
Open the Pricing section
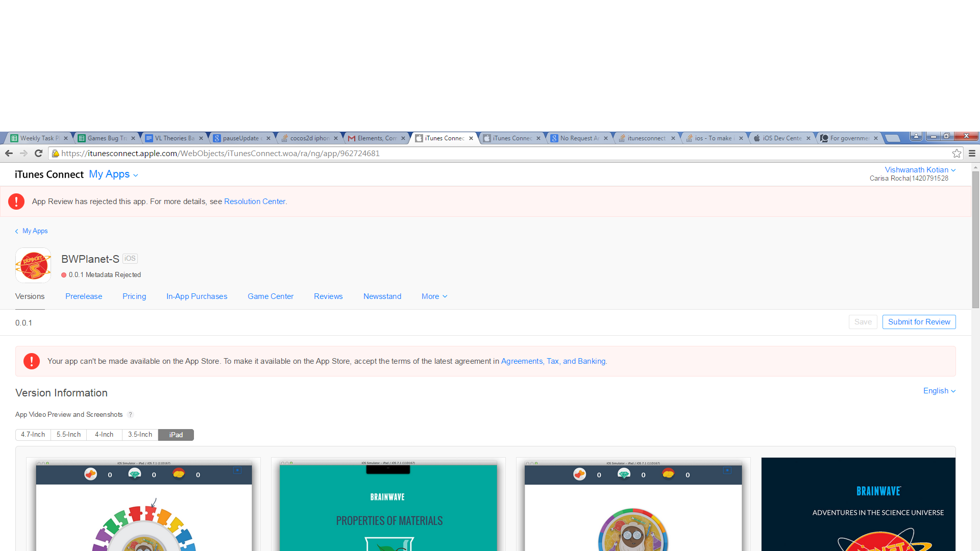coord(134,296)
